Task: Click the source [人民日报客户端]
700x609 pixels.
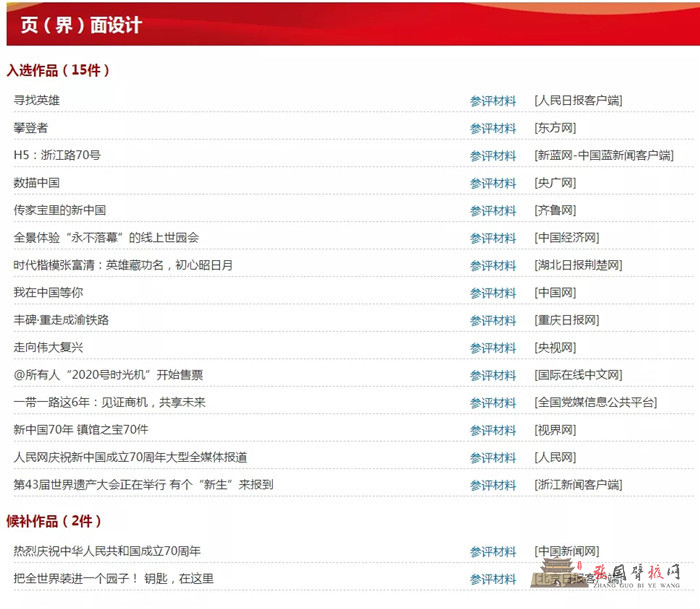Action: tap(578, 100)
